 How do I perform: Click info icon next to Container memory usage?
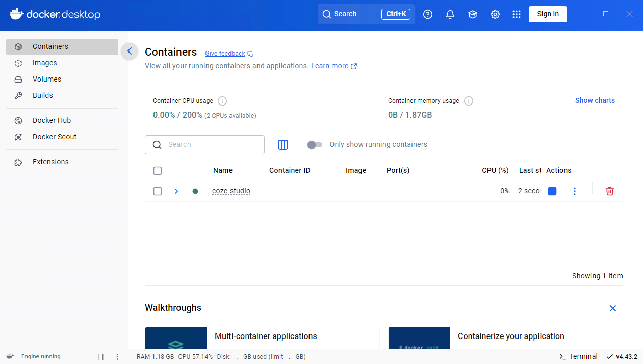(x=469, y=101)
